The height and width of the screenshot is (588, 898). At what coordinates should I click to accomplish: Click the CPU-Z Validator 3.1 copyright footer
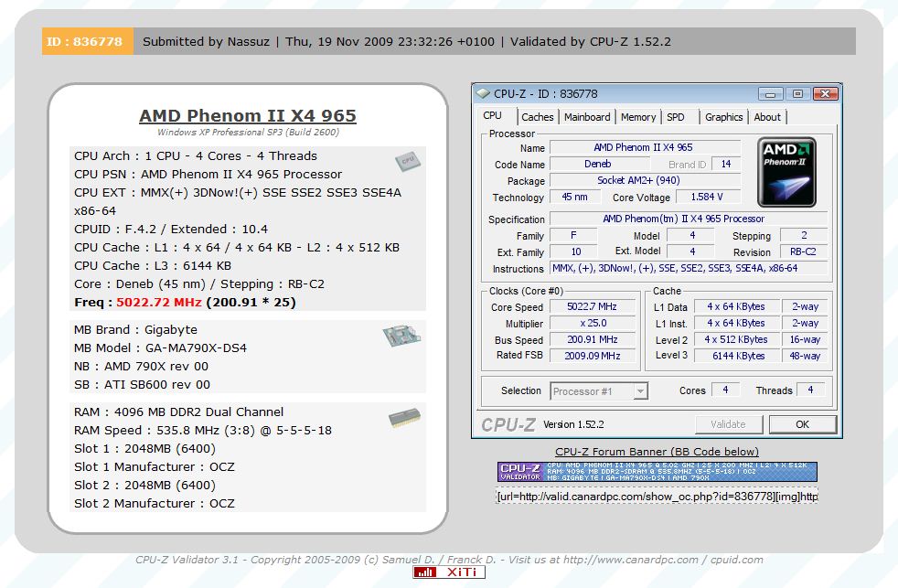click(449, 560)
